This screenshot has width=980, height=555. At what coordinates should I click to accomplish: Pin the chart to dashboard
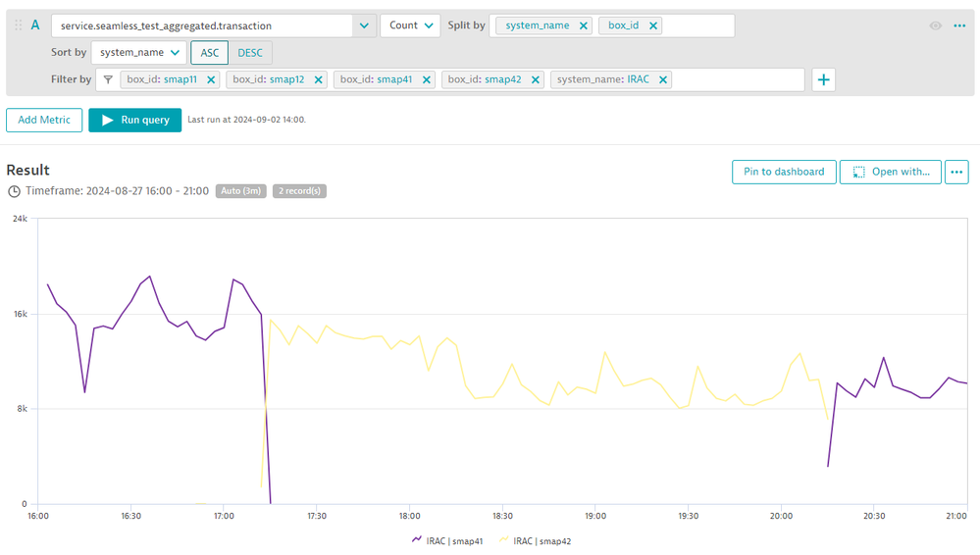(x=784, y=172)
